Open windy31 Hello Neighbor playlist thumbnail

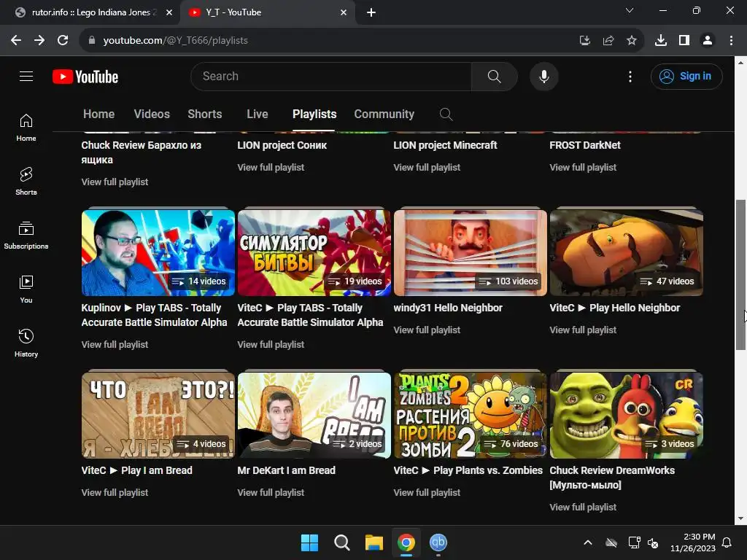pos(471,253)
